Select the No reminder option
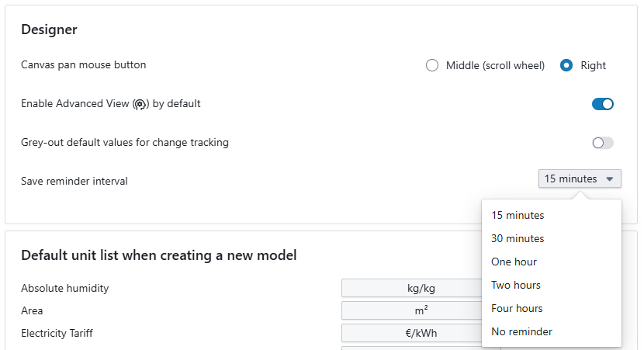644x350 pixels. click(x=521, y=331)
